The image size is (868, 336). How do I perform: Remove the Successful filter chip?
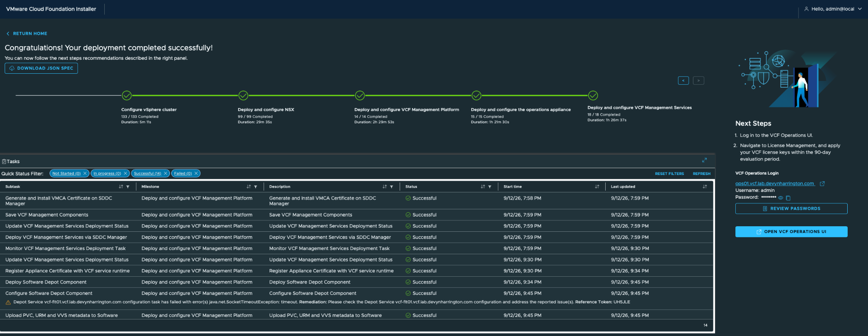166,173
